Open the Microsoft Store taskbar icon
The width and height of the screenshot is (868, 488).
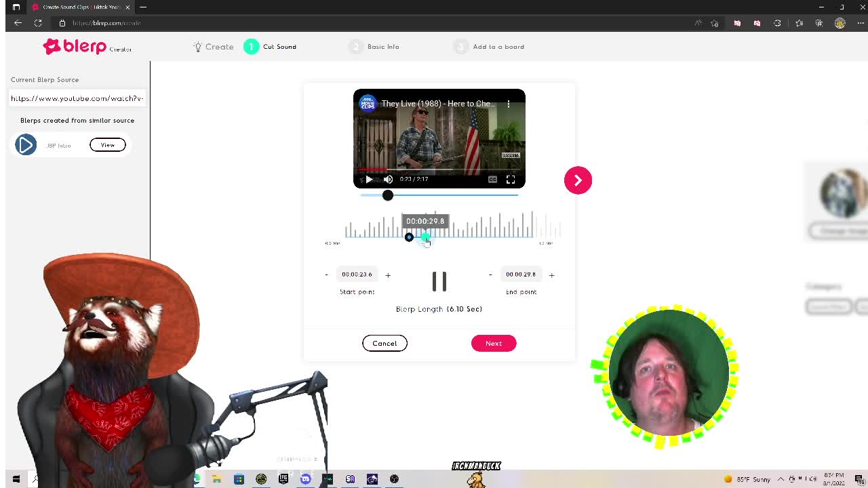239,479
